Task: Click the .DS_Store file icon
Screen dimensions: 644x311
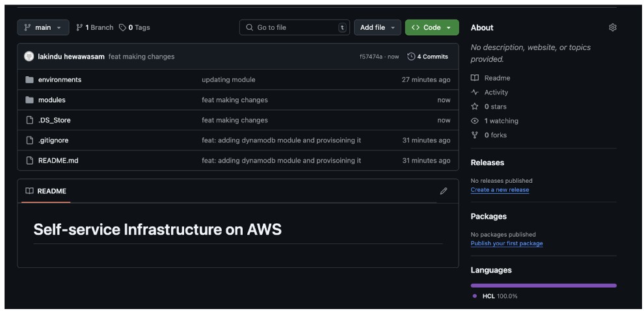Action: 29,120
